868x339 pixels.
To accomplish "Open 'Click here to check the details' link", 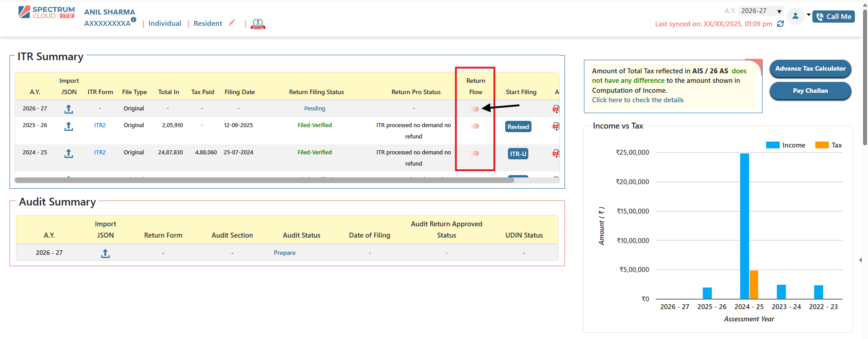I will [637, 100].
